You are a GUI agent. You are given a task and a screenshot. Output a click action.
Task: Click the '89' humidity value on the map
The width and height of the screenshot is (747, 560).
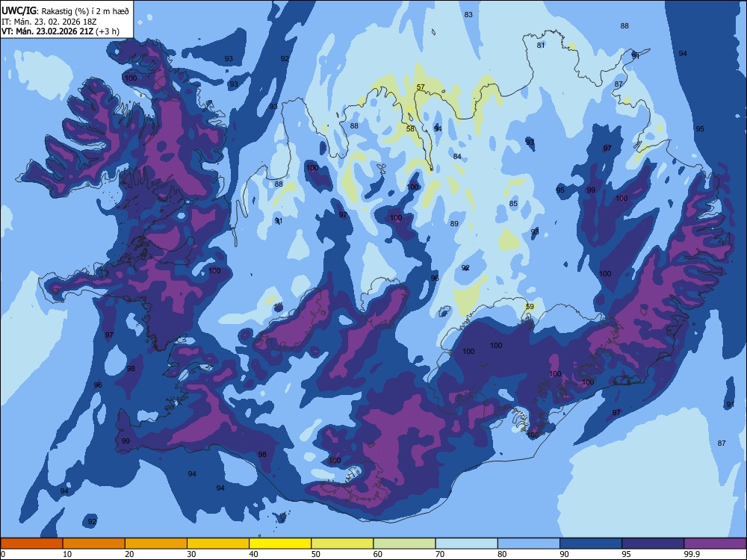pos(454,223)
